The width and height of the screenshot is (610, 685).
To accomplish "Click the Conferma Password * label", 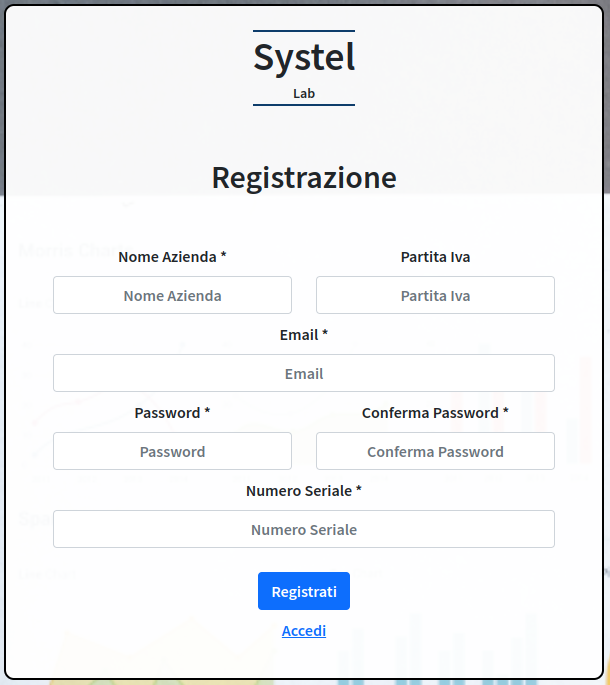I will click(x=435, y=413).
